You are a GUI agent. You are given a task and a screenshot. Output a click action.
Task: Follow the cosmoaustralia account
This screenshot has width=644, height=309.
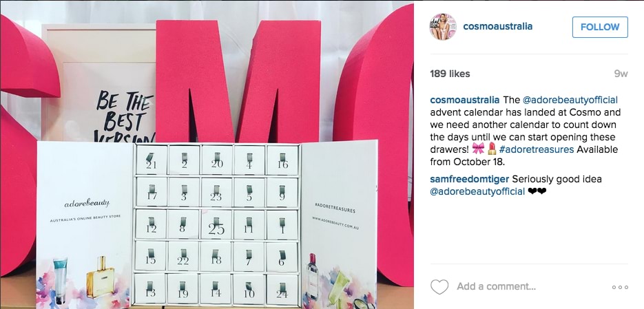click(x=600, y=27)
